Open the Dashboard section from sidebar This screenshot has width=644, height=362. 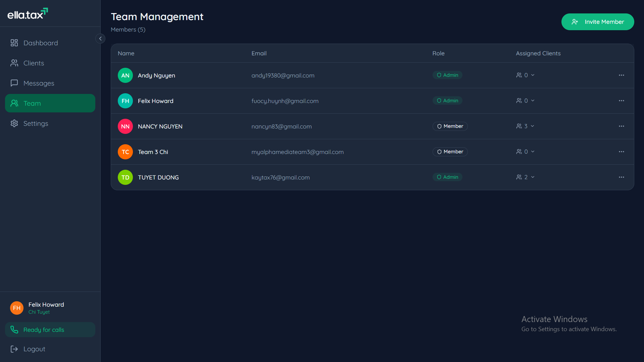click(x=14, y=43)
